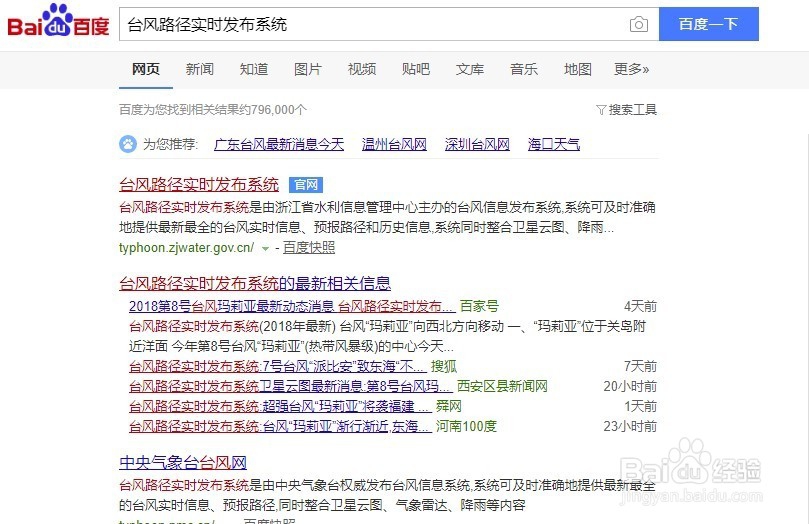Click the 百家号 source label
Screen dimensions: 809x524
coord(479,306)
